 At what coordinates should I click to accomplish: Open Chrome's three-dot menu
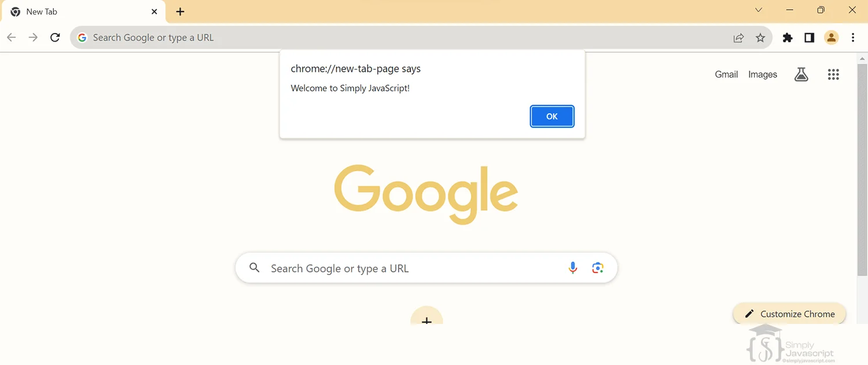click(x=853, y=38)
